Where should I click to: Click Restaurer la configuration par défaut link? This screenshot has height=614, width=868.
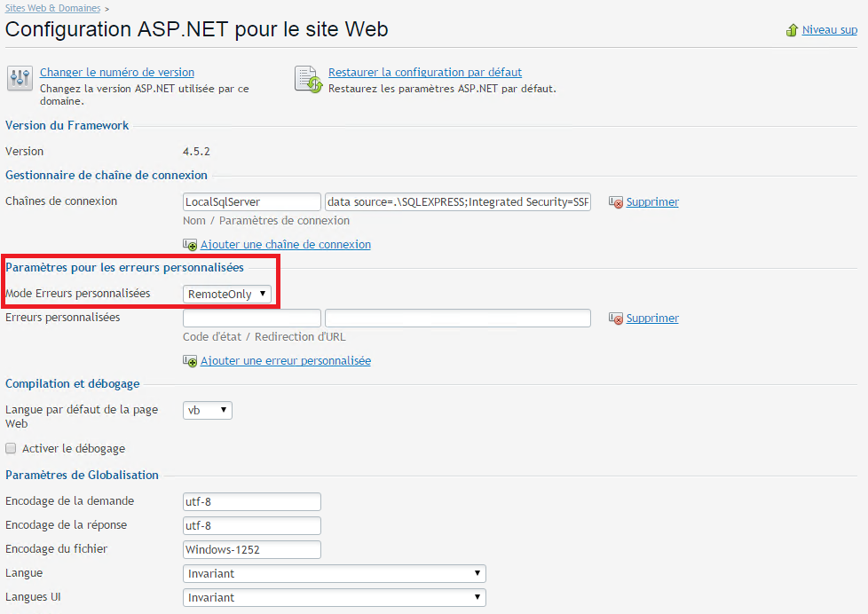pos(425,73)
